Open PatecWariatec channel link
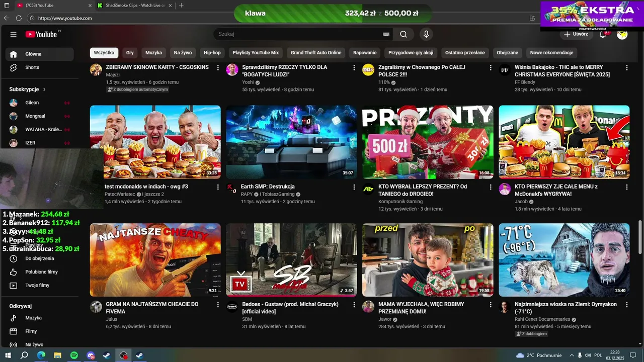This screenshot has width=644, height=362. [120, 194]
